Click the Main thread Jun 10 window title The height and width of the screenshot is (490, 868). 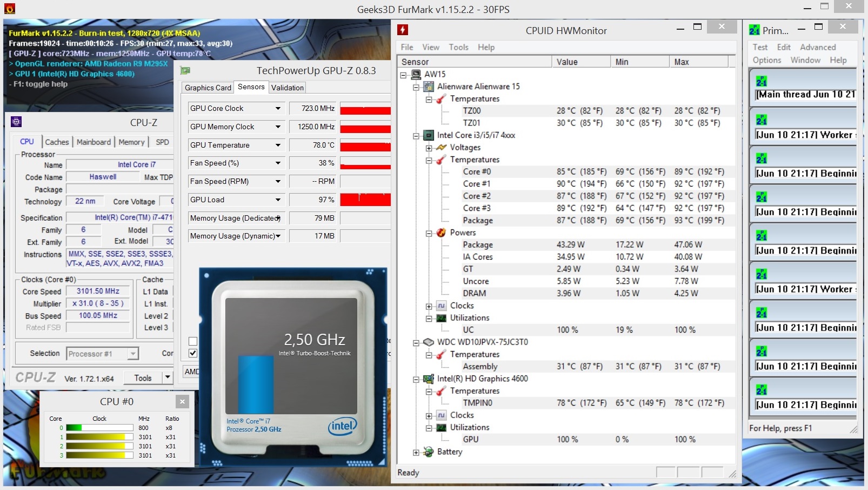(x=806, y=95)
